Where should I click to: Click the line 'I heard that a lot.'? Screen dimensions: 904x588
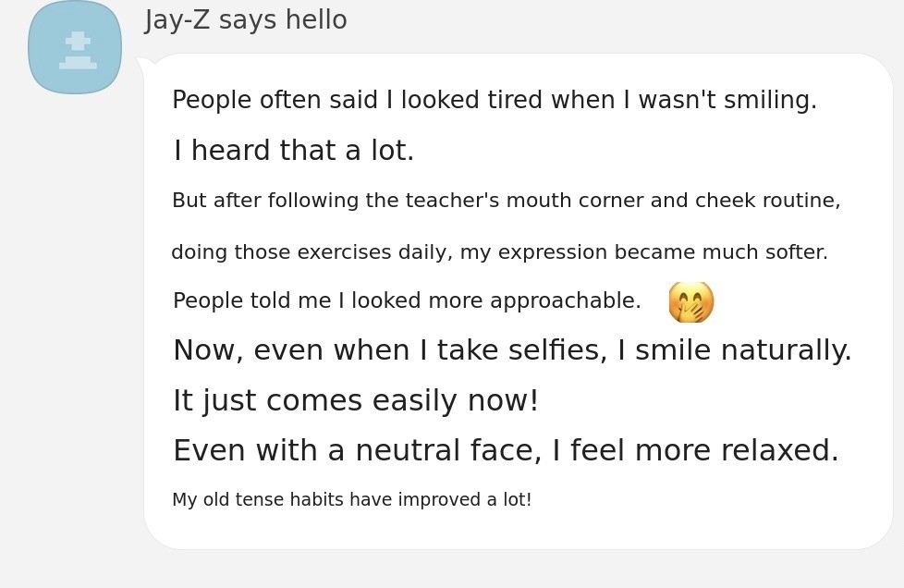[294, 152]
